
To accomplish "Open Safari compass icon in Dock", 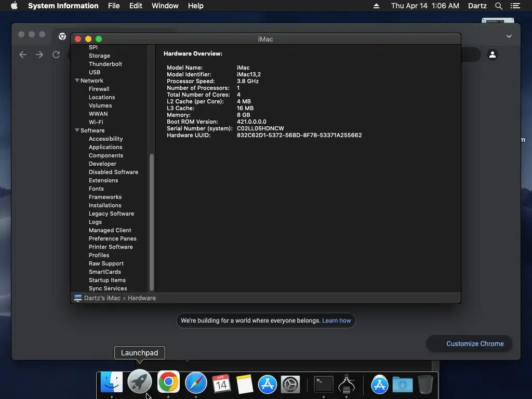I will 196,383.
